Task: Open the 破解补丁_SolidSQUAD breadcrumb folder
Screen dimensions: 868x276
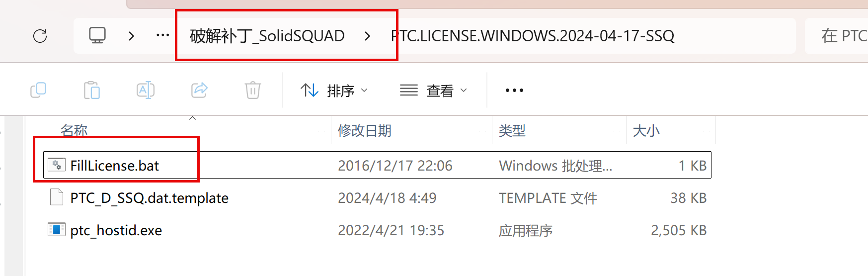Action: [x=267, y=36]
